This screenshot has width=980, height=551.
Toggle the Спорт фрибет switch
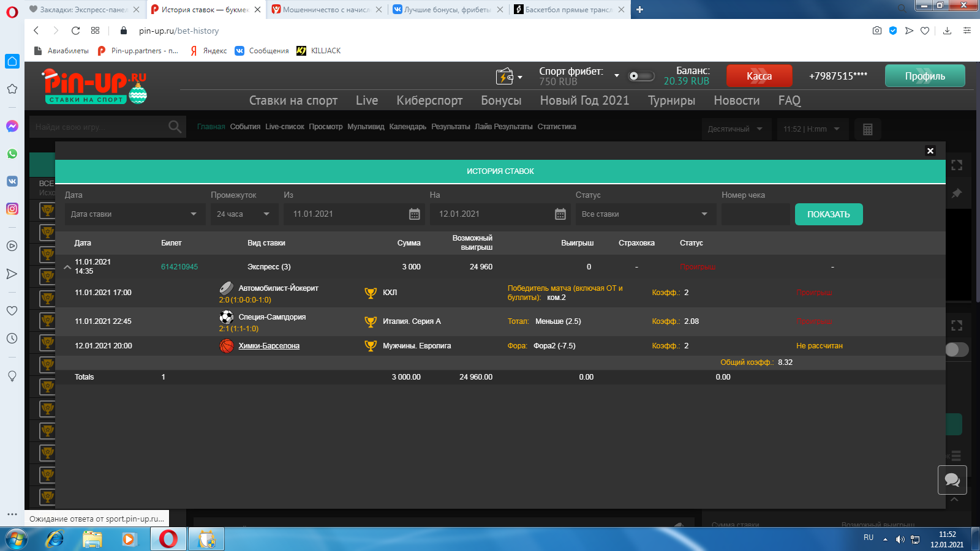click(641, 76)
